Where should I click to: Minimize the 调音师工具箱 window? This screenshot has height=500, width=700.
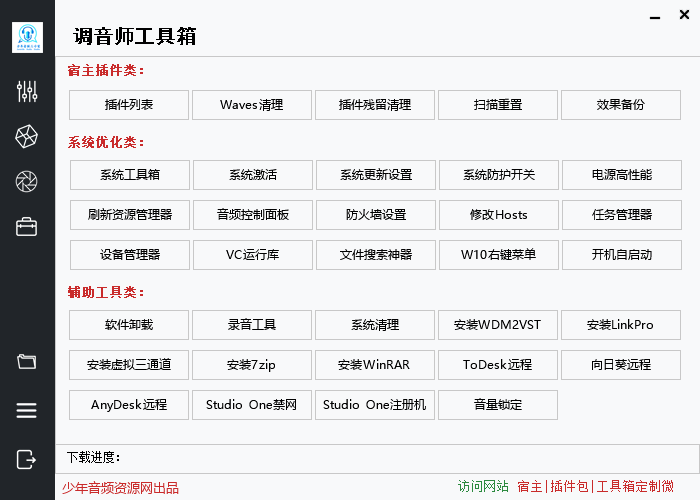tap(655, 18)
